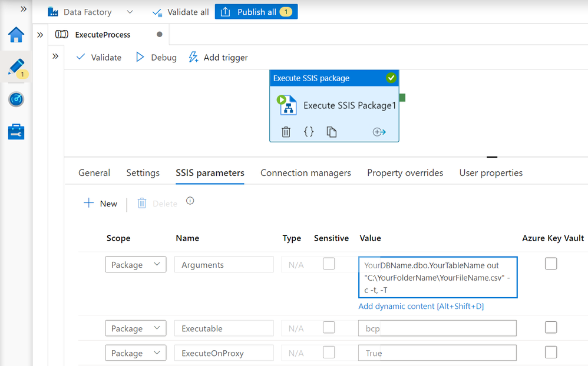The width and height of the screenshot is (588, 366).
Task: Open the Home icon in sidebar
Action: pos(16,35)
